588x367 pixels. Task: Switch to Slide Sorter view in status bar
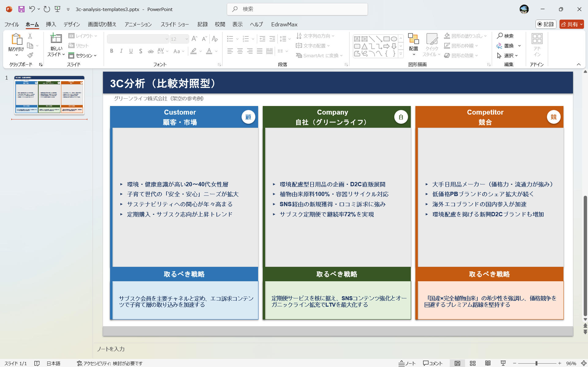[473, 363]
